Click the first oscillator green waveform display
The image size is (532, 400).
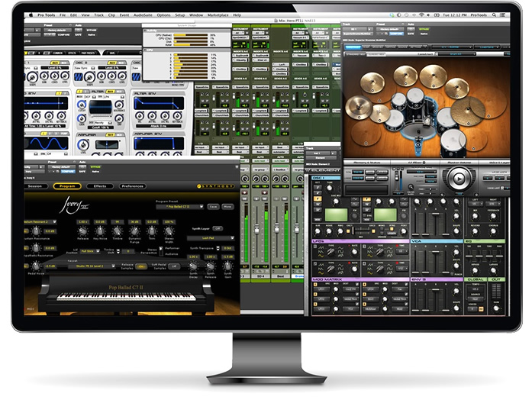pyautogui.click(x=336, y=215)
